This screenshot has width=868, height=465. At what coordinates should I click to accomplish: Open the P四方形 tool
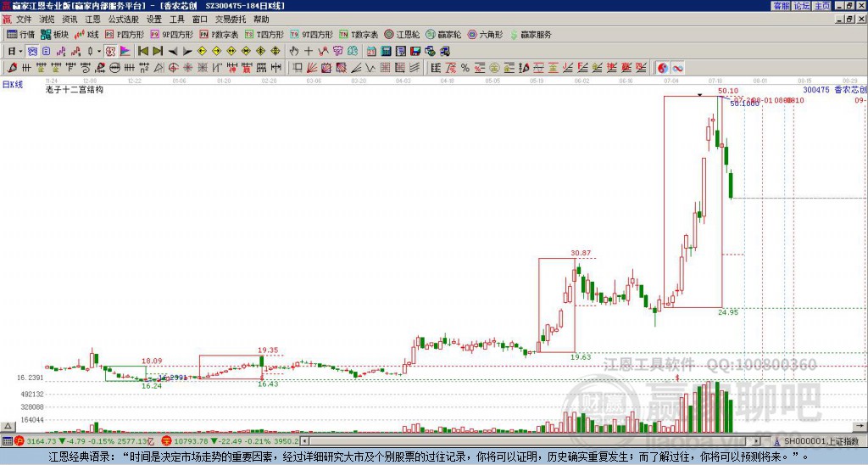point(125,34)
